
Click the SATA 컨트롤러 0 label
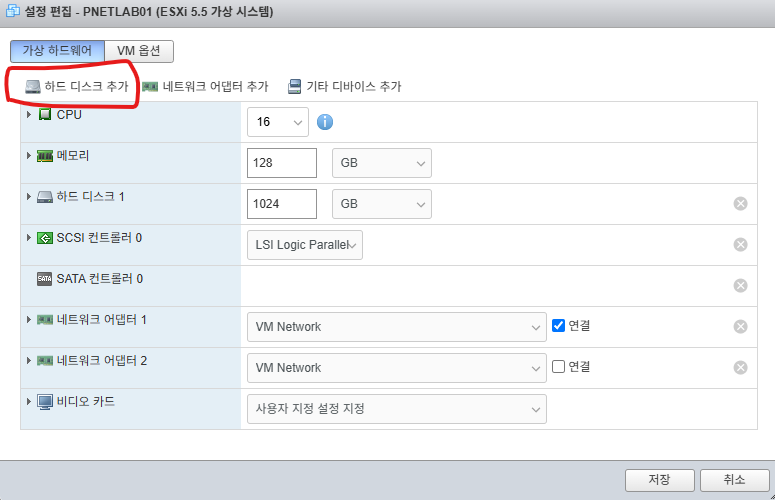coord(100,279)
